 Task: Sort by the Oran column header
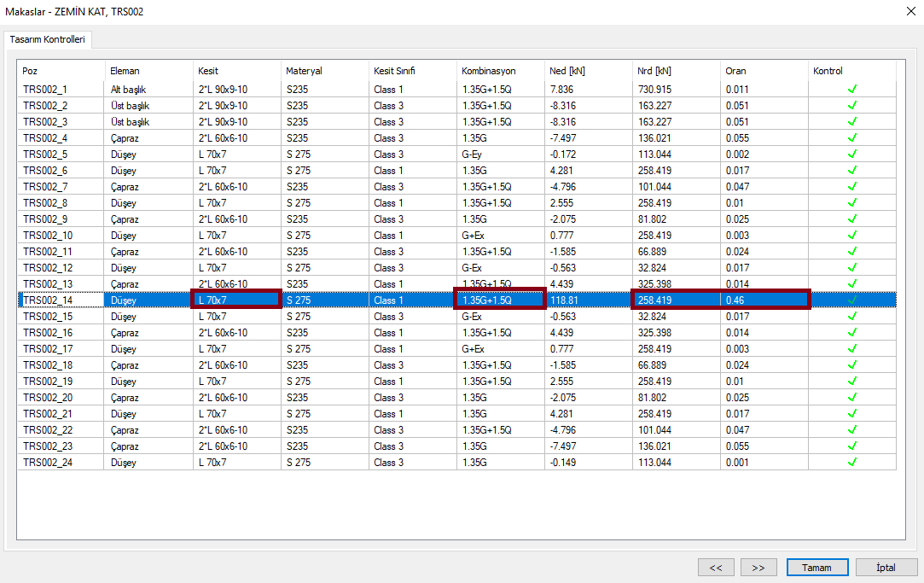pyautogui.click(x=764, y=71)
